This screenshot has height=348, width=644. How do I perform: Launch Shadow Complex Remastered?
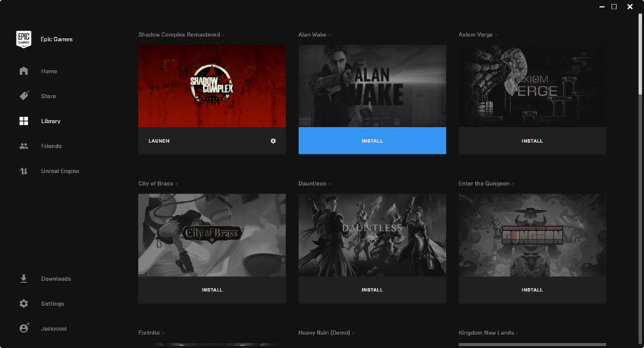coord(159,141)
